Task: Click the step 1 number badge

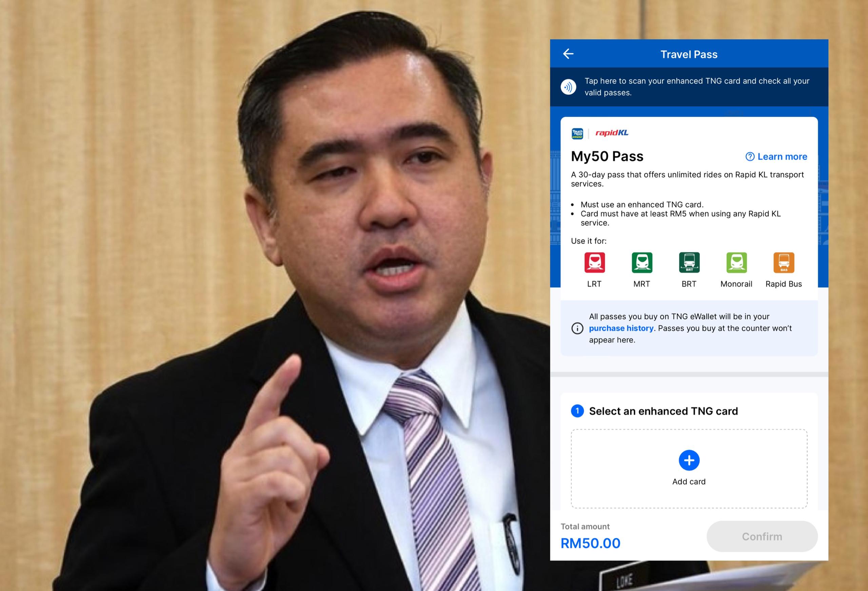Action: click(x=577, y=411)
